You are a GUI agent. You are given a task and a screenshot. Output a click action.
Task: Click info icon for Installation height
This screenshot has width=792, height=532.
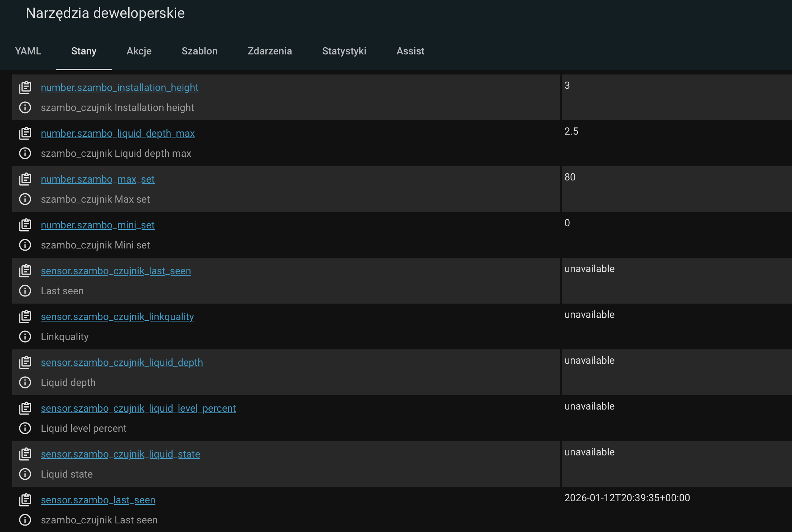pyautogui.click(x=25, y=107)
